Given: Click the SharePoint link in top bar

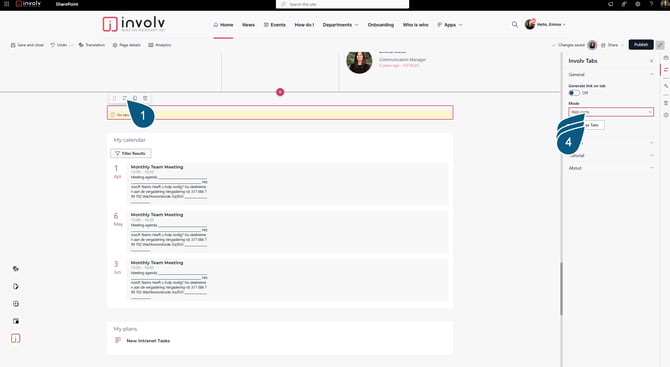Looking at the screenshot, I should point(67,4).
